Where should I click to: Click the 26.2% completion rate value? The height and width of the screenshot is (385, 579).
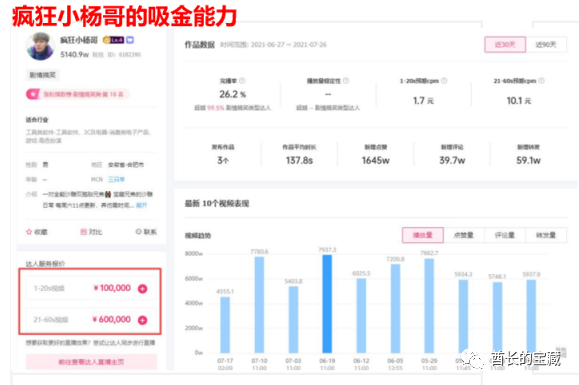tap(232, 94)
